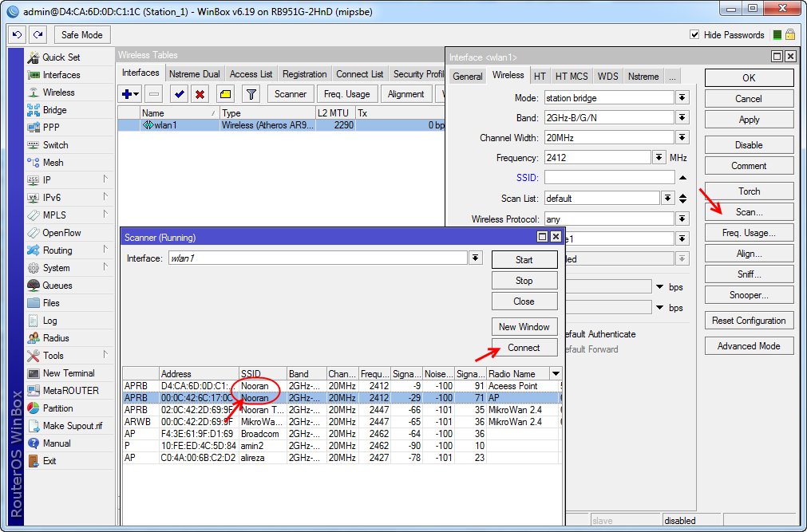Open the Files sidebar item
This screenshot has width=807, height=532.
point(51,303)
